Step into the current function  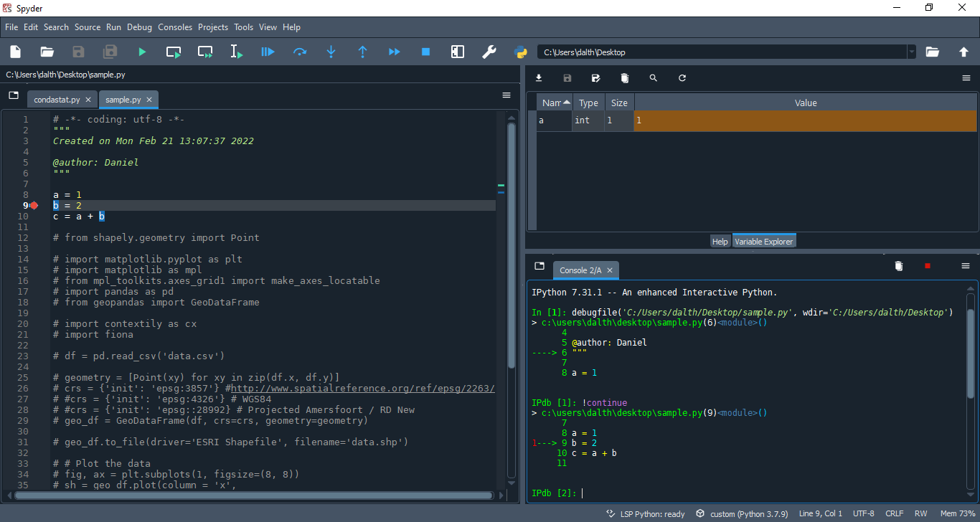[x=331, y=52]
